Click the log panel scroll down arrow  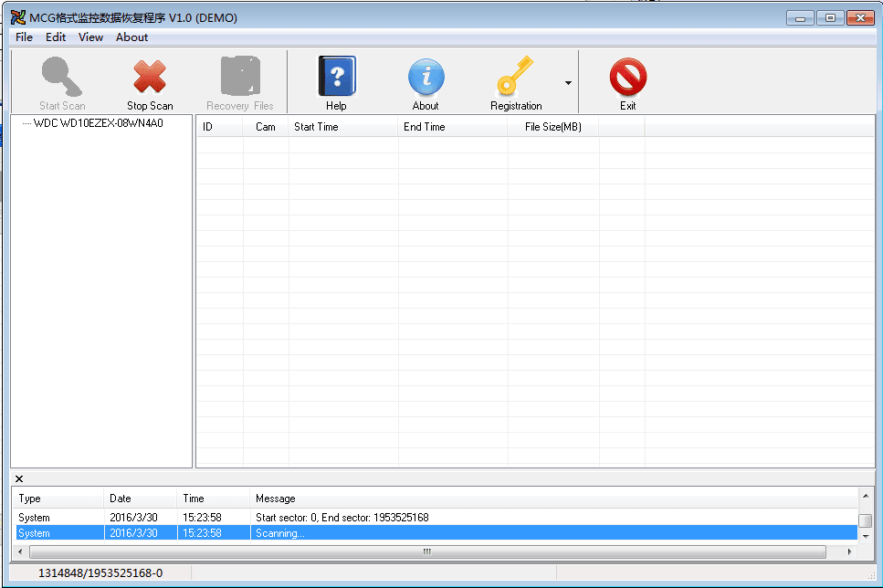point(865,536)
